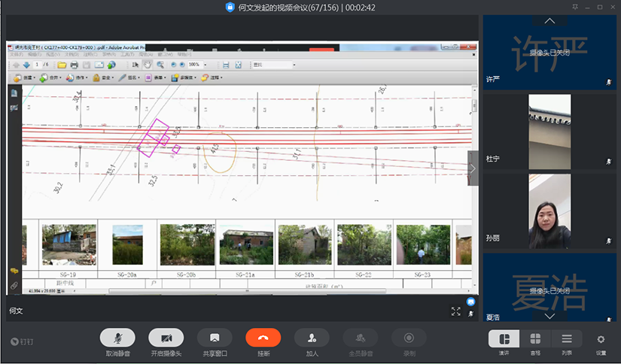Switch to 宫格 grid view
The height and width of the screenshot is (364, 621).
(x=535, y=339)
